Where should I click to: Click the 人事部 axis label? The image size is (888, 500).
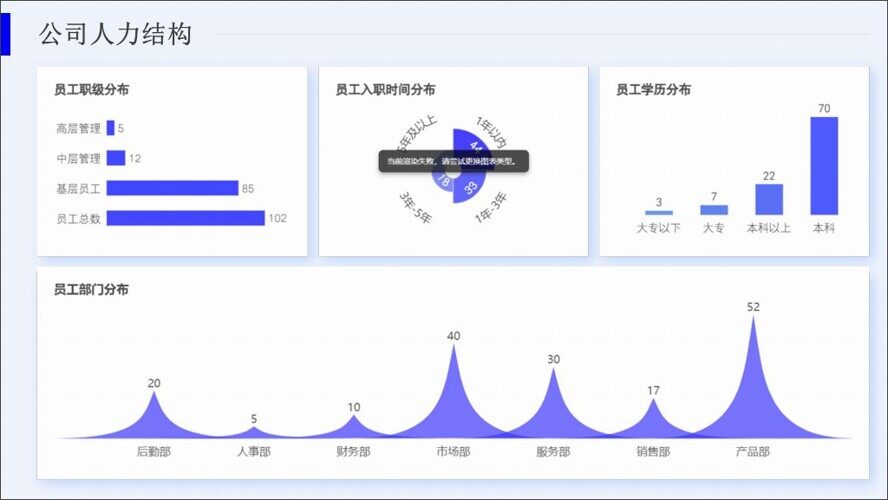coord(253,452)
